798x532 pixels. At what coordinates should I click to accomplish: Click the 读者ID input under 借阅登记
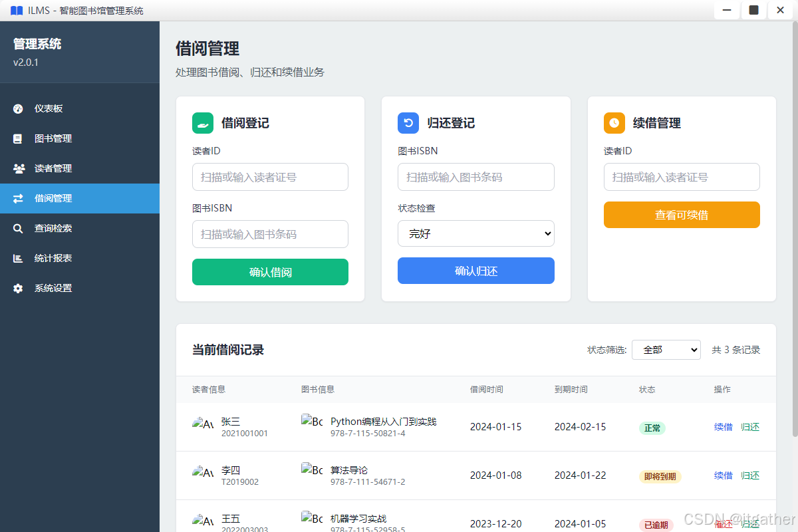tap(270, 177)
